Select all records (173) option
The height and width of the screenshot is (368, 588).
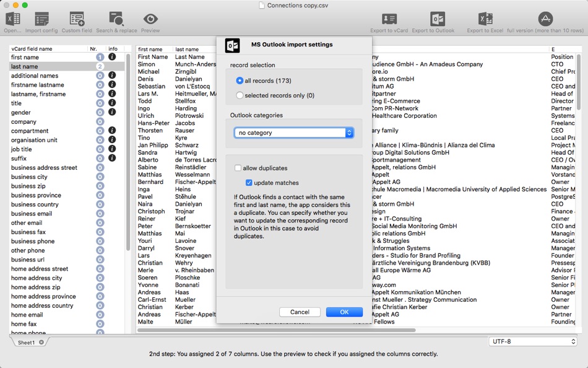click(x=240, y=81)
